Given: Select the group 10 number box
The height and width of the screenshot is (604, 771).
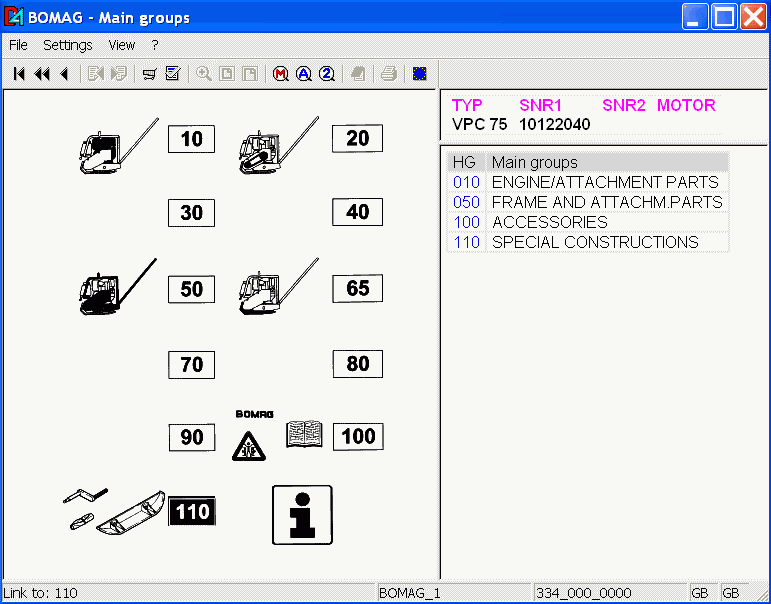Looking at the screenshot, I should point(191,139).
